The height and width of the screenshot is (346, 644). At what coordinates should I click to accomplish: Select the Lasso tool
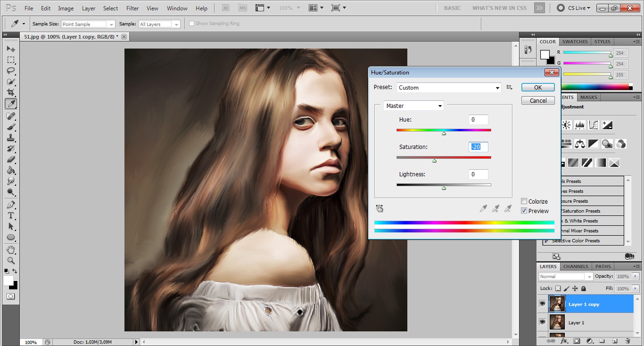point(11,71)
